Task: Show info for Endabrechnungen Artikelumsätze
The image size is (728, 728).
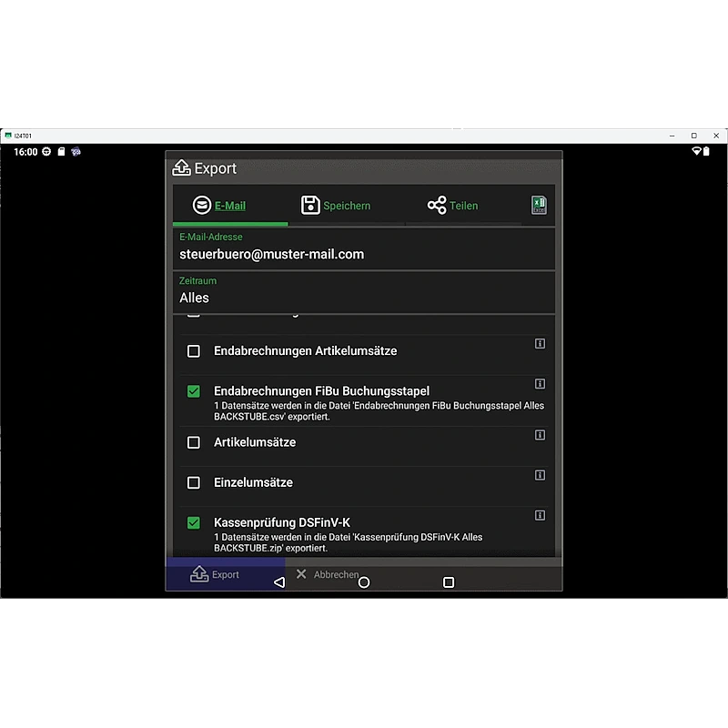Action: (540, 344)
